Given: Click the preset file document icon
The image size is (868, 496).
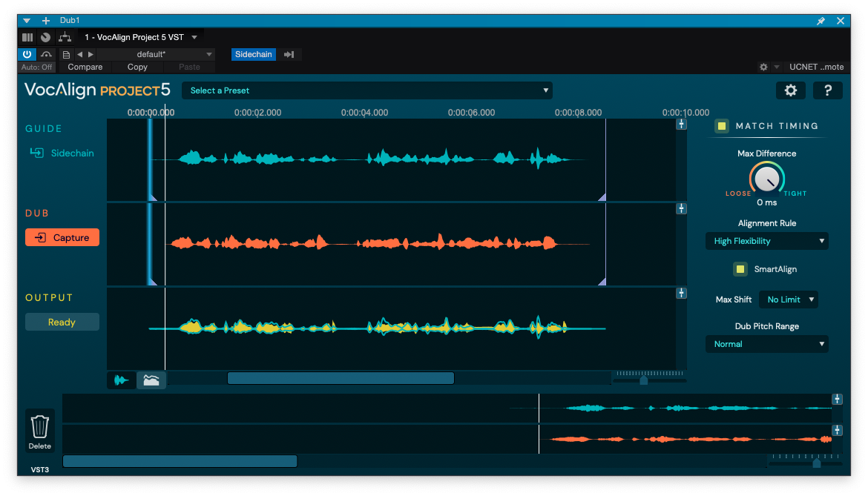Looking at the screenshot, I should (66, 54).
